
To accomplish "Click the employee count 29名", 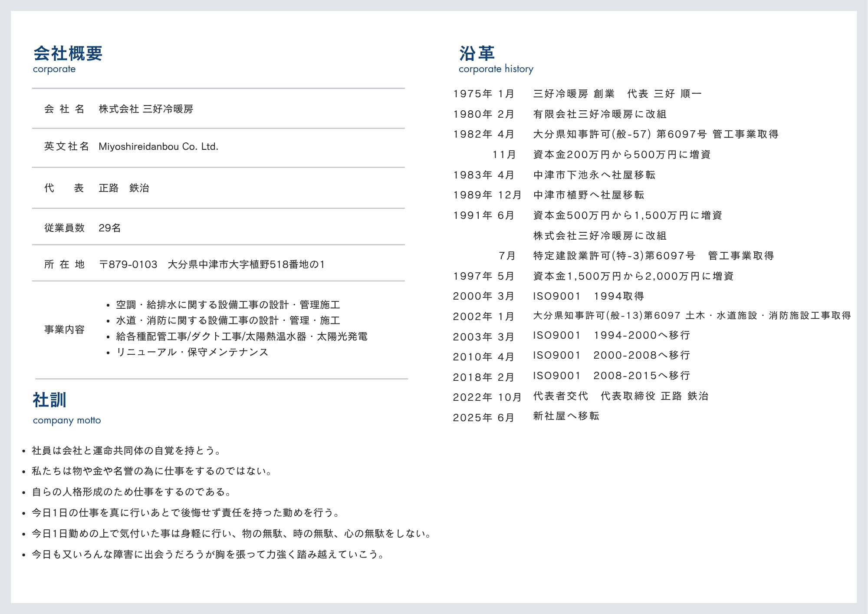I will pyautogui.click(x=109, y=228).
